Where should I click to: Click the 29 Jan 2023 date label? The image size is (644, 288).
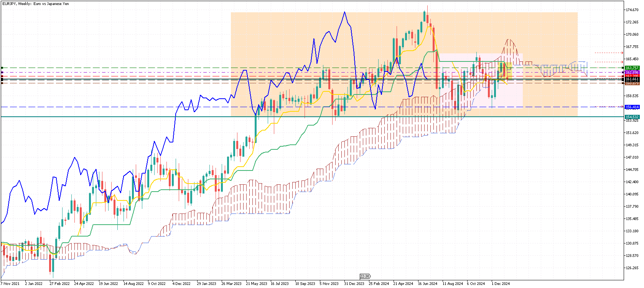click(x=207, y=284)
